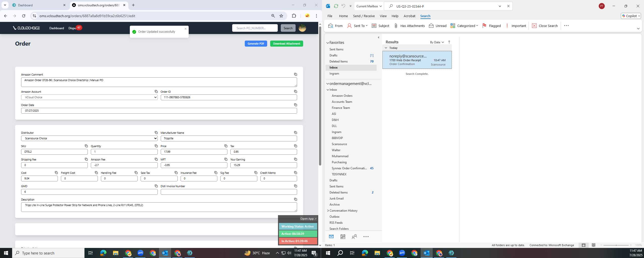Screen dimensions: 644x258
Task: Click the Search button in CloudChoice header
Action: tap(288, 28)
